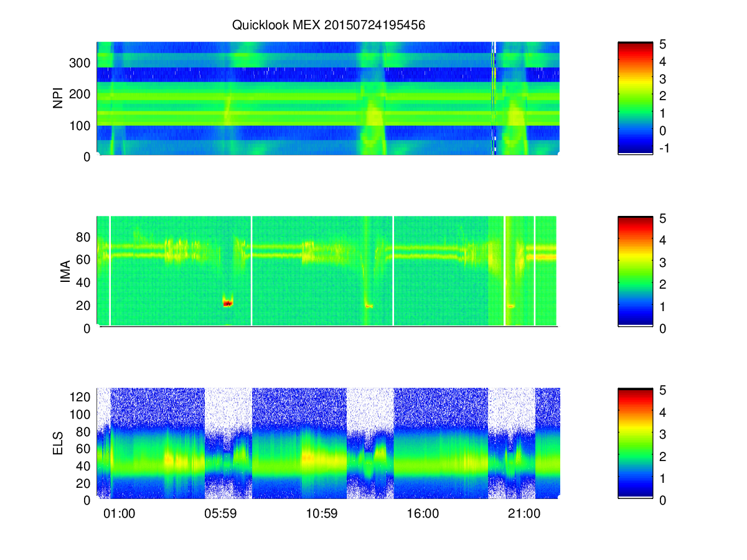Click the 01:00 time tick label
This screenshot has height=560, width=747.
pos(119,513)
